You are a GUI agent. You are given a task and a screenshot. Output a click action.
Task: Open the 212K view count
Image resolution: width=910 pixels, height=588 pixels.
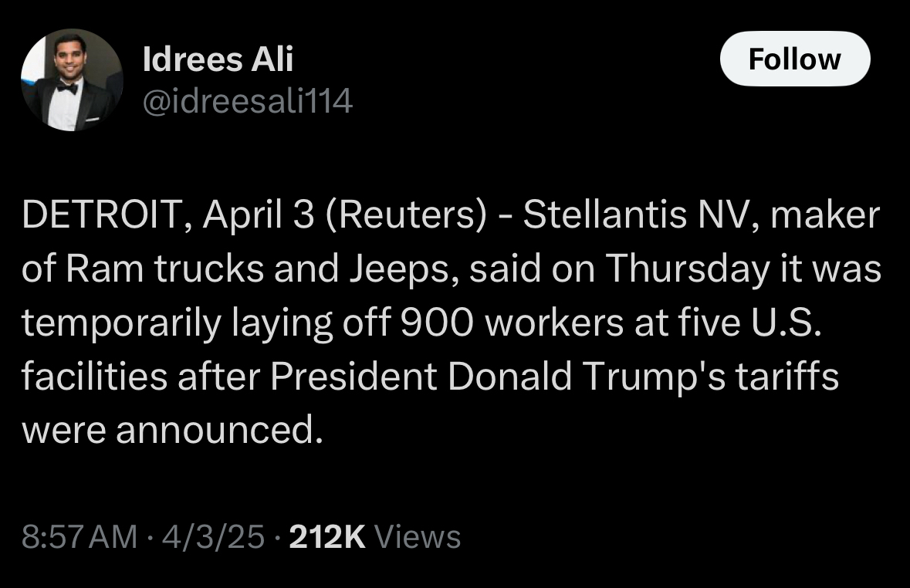click(326, 536)
